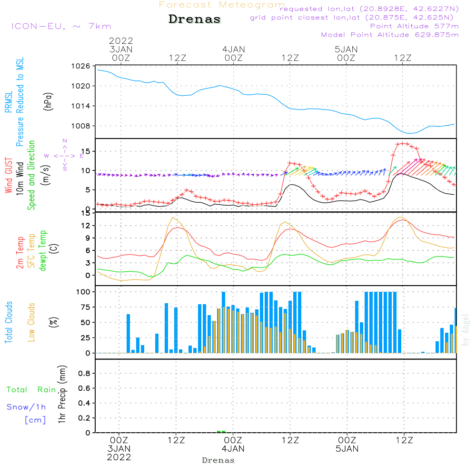This screenshot has width=476, height=476.
Task: Click the "4JAN" label above the pressure chart
Action: coord(233,49)
